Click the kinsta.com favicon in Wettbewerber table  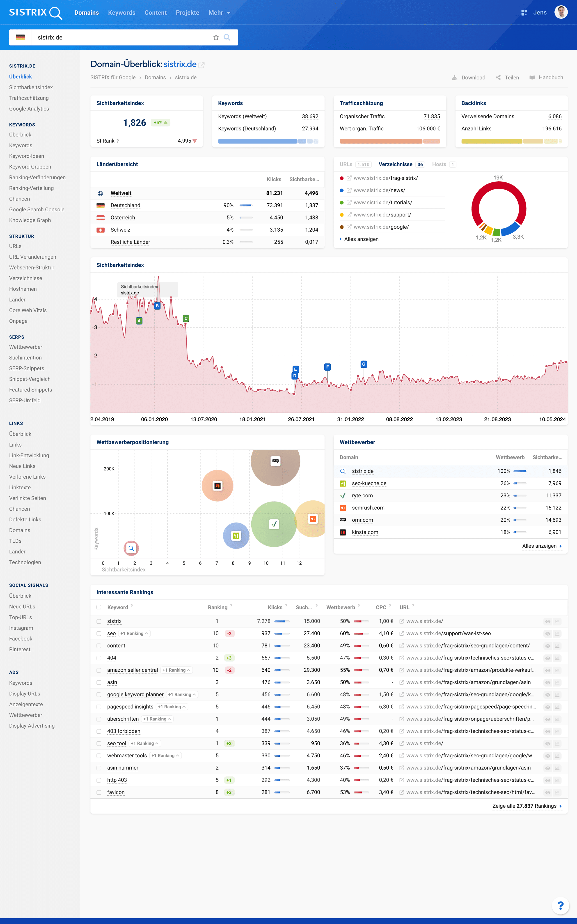click(343, 532)
